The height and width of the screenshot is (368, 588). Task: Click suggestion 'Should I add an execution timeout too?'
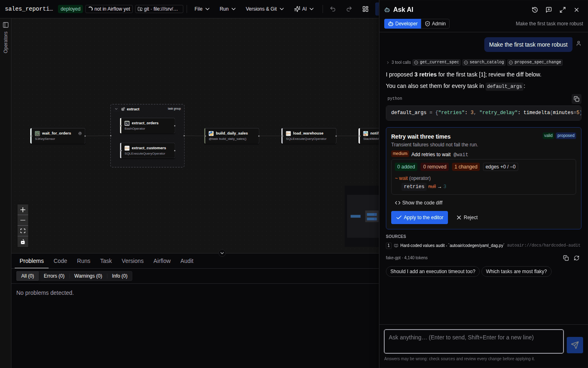point(433,272)
